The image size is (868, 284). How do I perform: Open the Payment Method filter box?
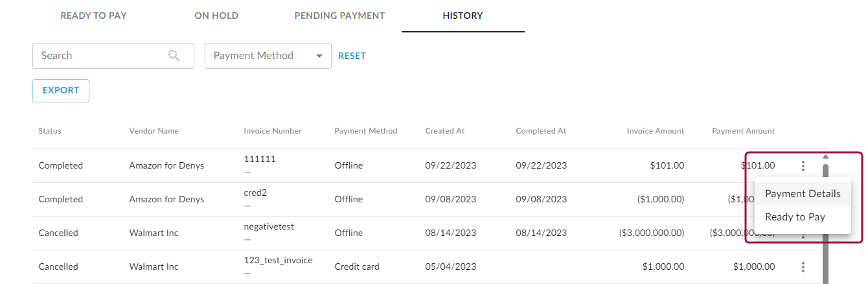268,56
